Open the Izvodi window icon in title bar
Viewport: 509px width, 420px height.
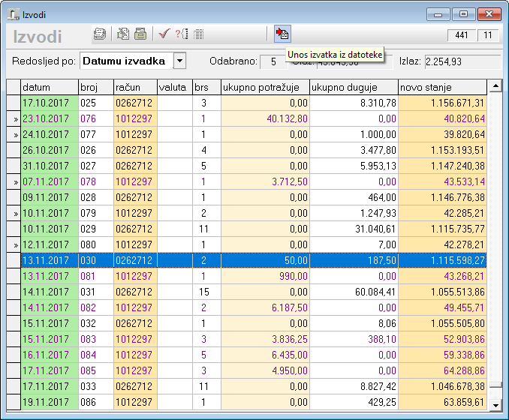[x=13, y=13]
